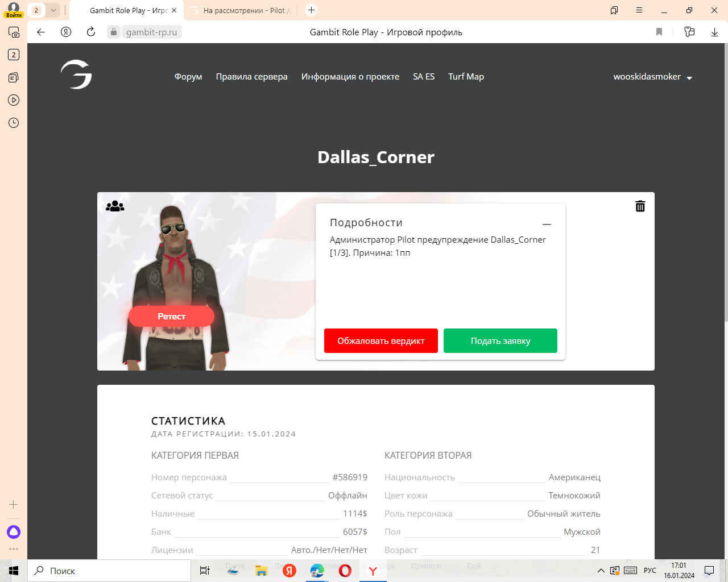The height and width of the screenshot is (582, 728).
Task: Open Правила сервера in navigation
Action: coord(251,77)
